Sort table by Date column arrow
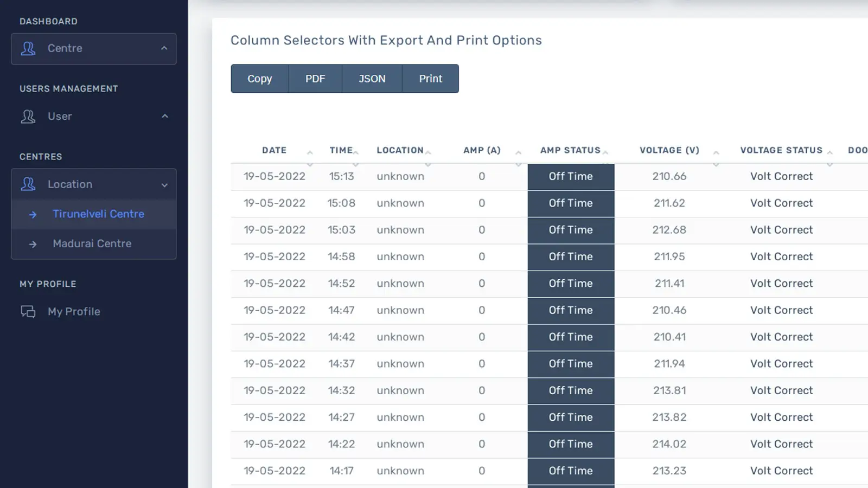Viewport: 868px width, 488px height. [310, 153]
